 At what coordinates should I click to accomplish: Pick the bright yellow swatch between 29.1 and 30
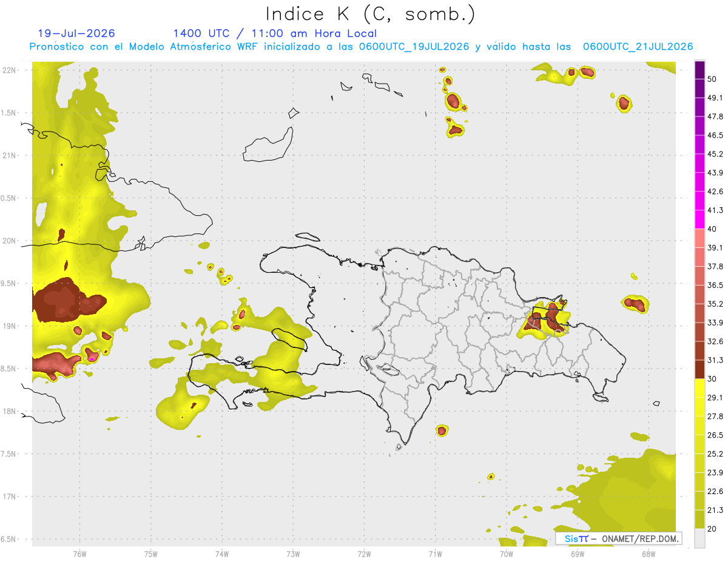pos(699,388)
